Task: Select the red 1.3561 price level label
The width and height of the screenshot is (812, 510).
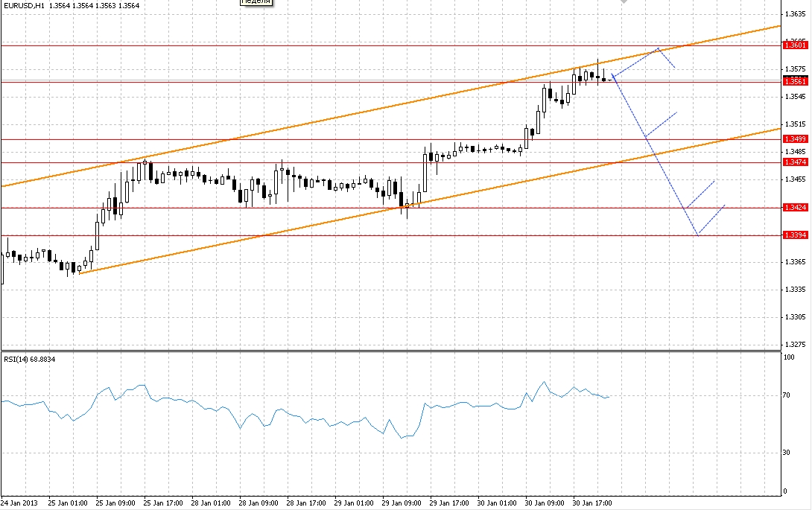Action: tap(796, 82)
